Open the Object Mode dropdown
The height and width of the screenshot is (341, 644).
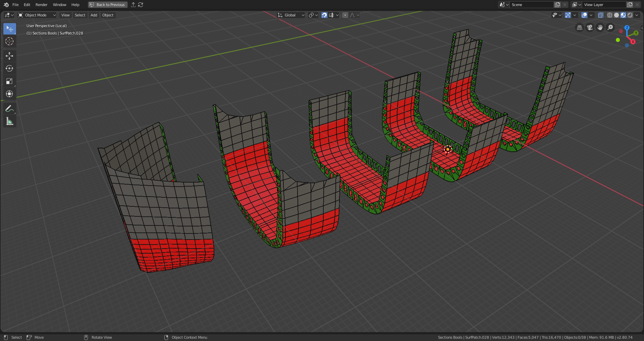tap(37, 15)
